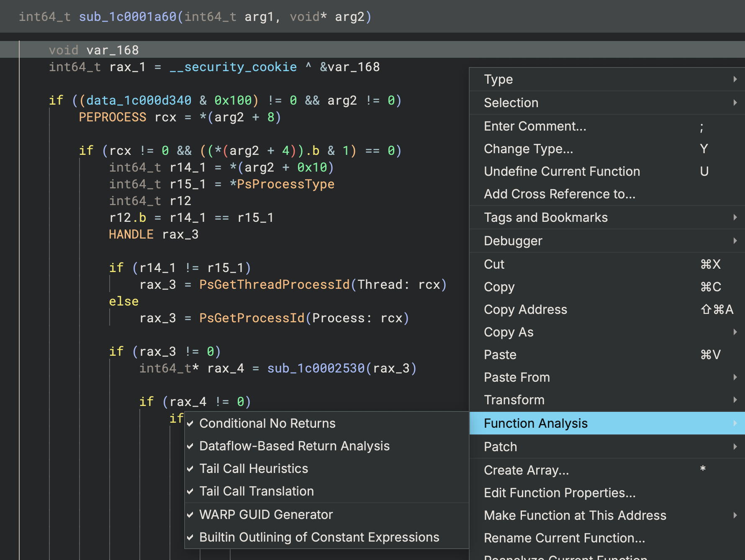Click variable r15_1 in its declaration
Image resolution: width=745 pixels, height=560 pixels.
click(x=188, y=184)
